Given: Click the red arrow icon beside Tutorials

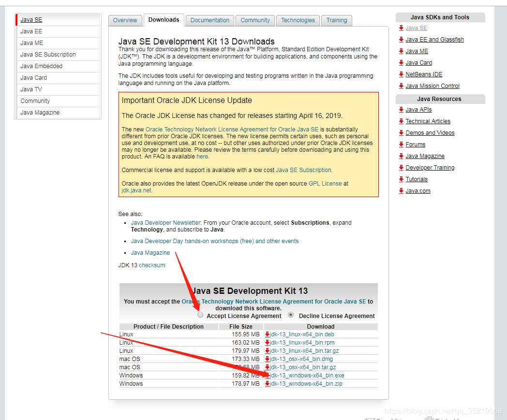Looking at the screenshot, I should click(x=401, y=179).
